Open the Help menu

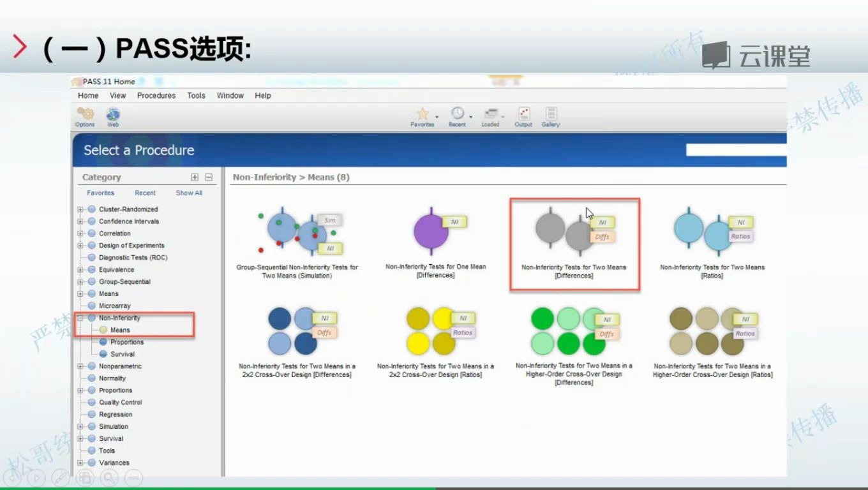point(263,96)
